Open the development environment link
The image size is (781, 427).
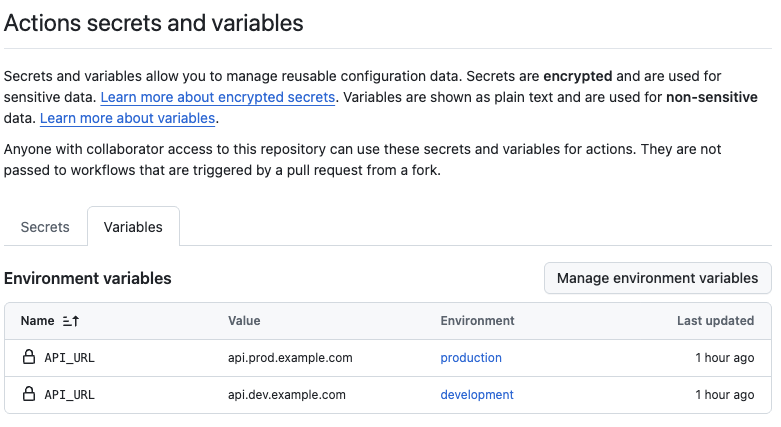(x=477, y=395)
